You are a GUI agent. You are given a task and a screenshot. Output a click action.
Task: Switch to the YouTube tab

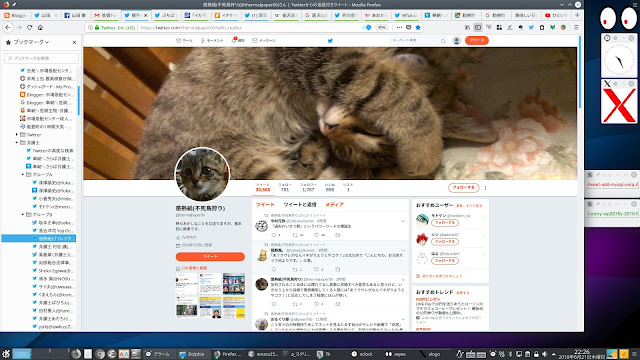(x=556, y=15)
